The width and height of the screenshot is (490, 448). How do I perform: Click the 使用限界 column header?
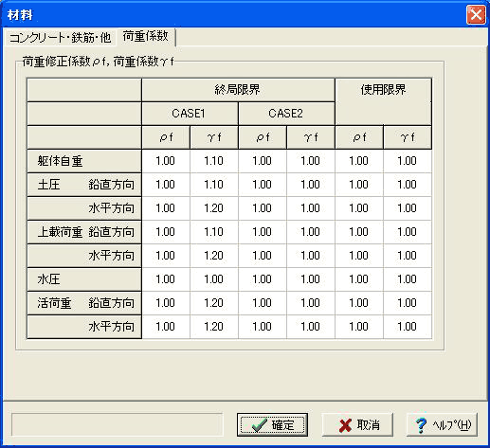click(x=383, y=101)
